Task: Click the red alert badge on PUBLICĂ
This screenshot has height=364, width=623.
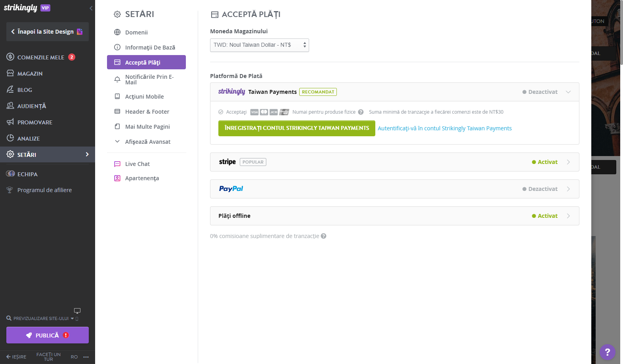Action: [66, 335]
